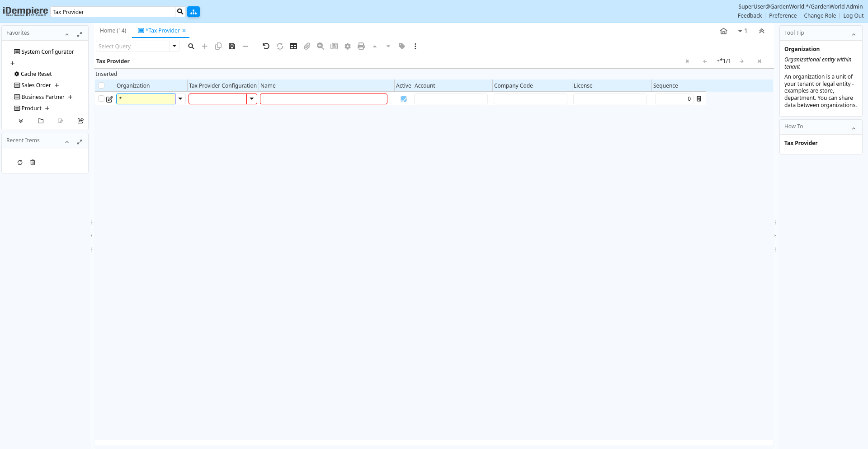This screenshot has height=449, width=868.
Task: Toggle grid view from the toolbar
Action: click(x=293, y=46)
